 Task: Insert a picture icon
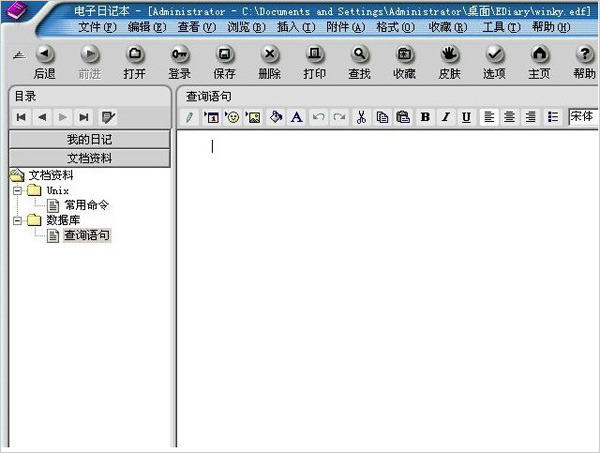tap(253, 117)
